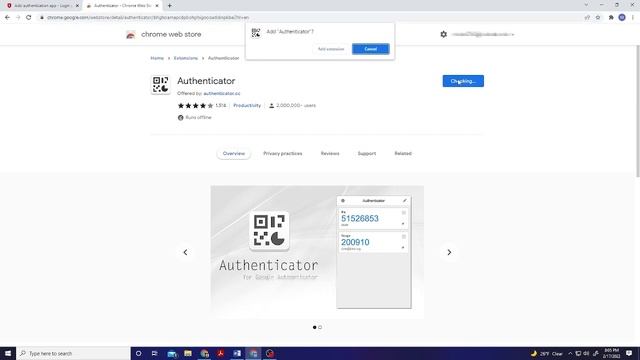Reload the current page
Image resolution: width=640 pixels, height=360 pixels.
[29, 18]
